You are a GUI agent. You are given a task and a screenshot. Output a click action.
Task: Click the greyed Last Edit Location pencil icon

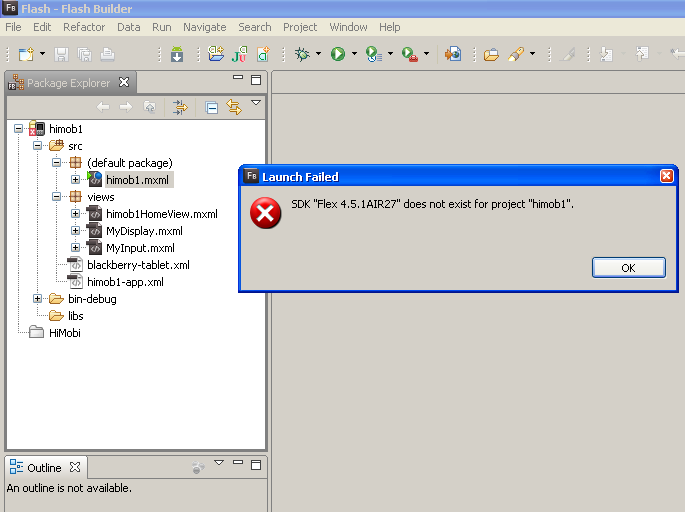(567, 54)
